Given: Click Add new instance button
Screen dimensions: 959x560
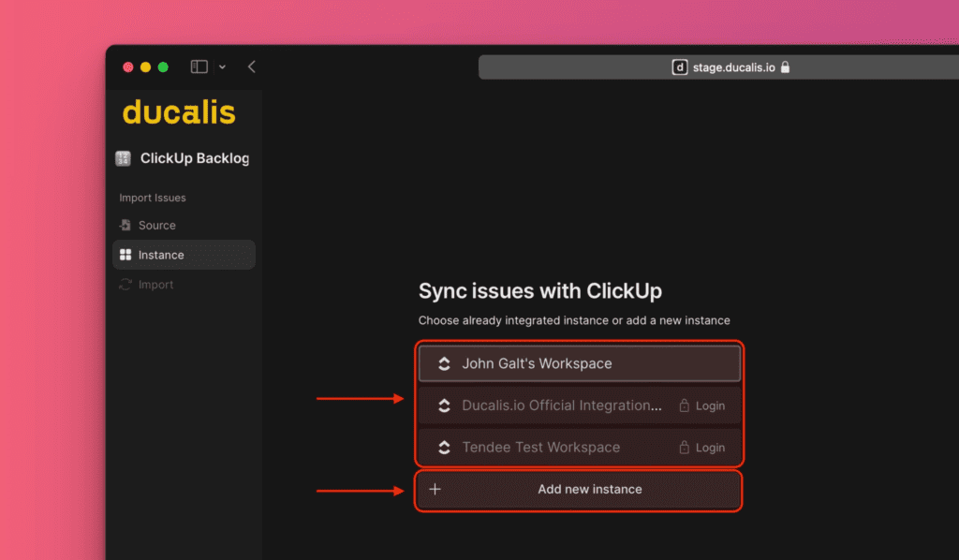Looking at the screenshot, I should click(x=579, y=490).
